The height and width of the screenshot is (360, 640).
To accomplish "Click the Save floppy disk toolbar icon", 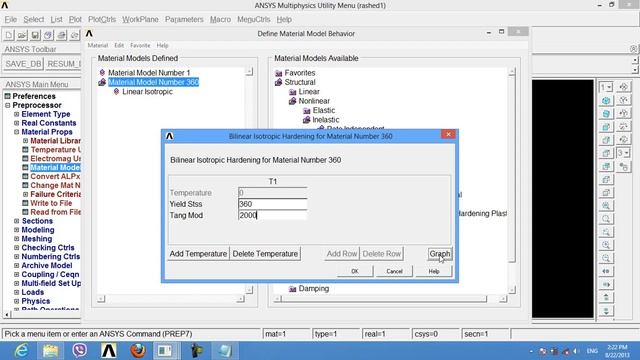I will coord(35,36).
